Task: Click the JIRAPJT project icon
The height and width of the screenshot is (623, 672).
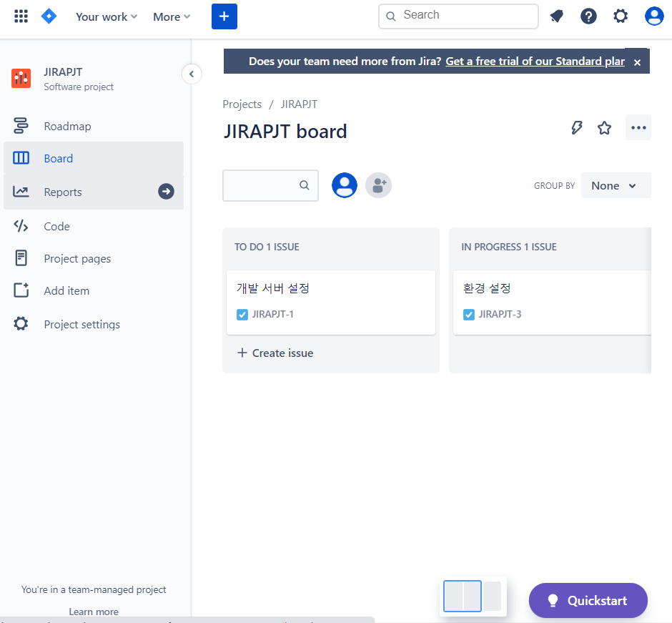Action: pos(21,78)
